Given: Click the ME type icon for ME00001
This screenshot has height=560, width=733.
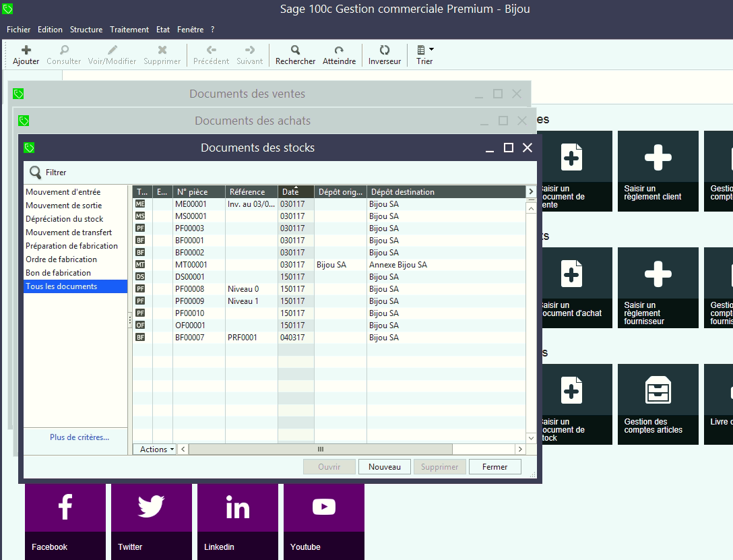Looking at the screenshot, I should coord(140,204).
